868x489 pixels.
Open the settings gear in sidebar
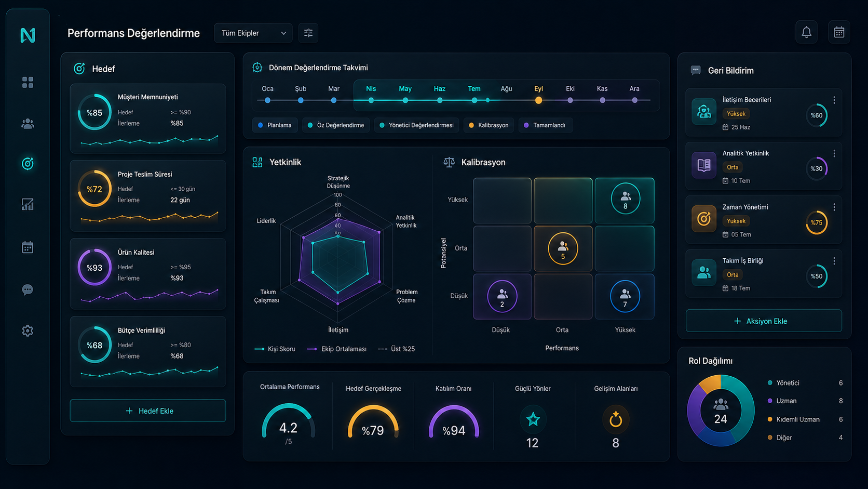point(28,331)
